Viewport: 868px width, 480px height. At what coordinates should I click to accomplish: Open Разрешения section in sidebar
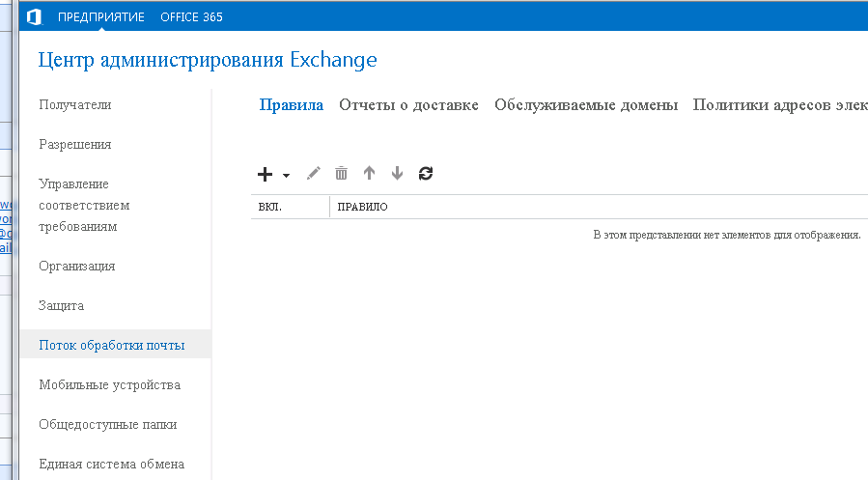75,145
